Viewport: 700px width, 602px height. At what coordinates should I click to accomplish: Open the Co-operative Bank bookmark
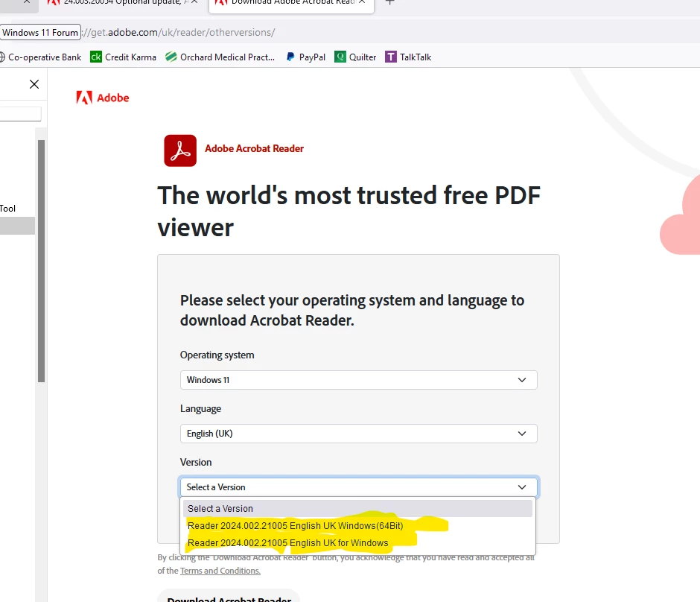click(40, 57)
